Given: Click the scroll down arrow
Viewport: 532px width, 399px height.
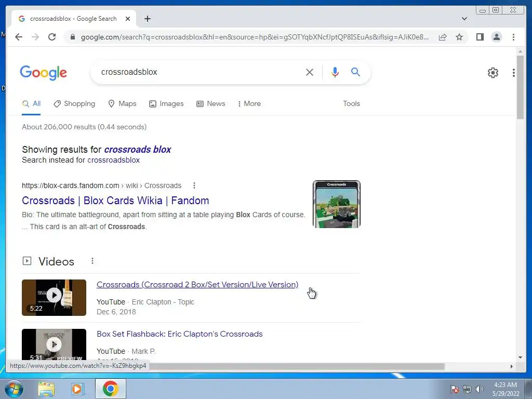Looking at the screenshot, I should (520, 357).
